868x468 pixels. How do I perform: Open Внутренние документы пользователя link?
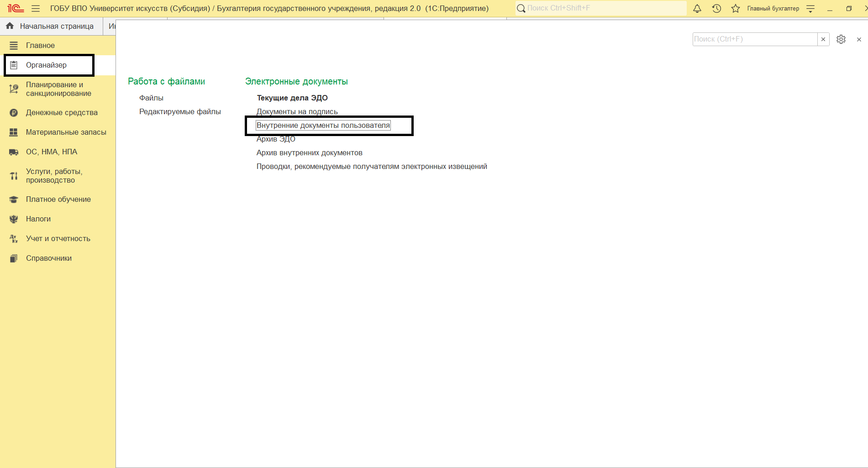pyautogui.click(x=323, y=126)
